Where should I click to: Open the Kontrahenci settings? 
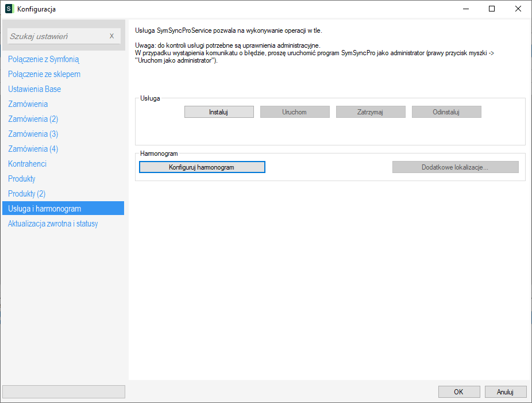[x=27, y=164]
